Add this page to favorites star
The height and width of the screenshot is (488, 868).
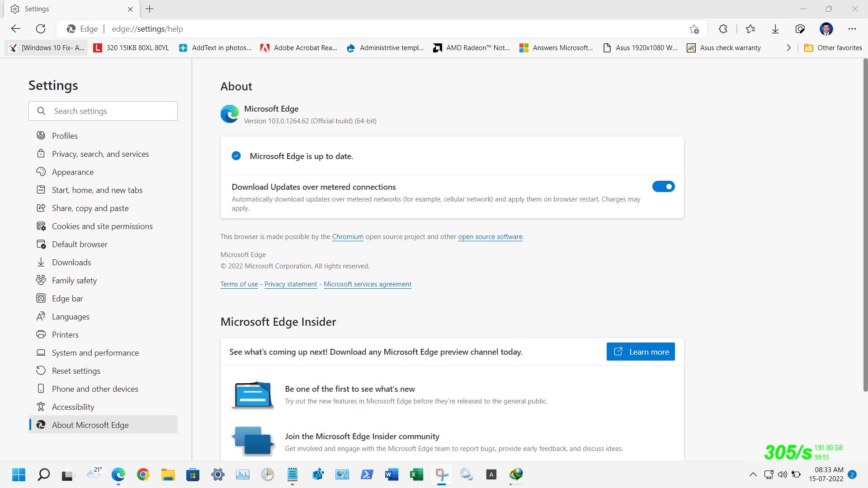point(694,29)
